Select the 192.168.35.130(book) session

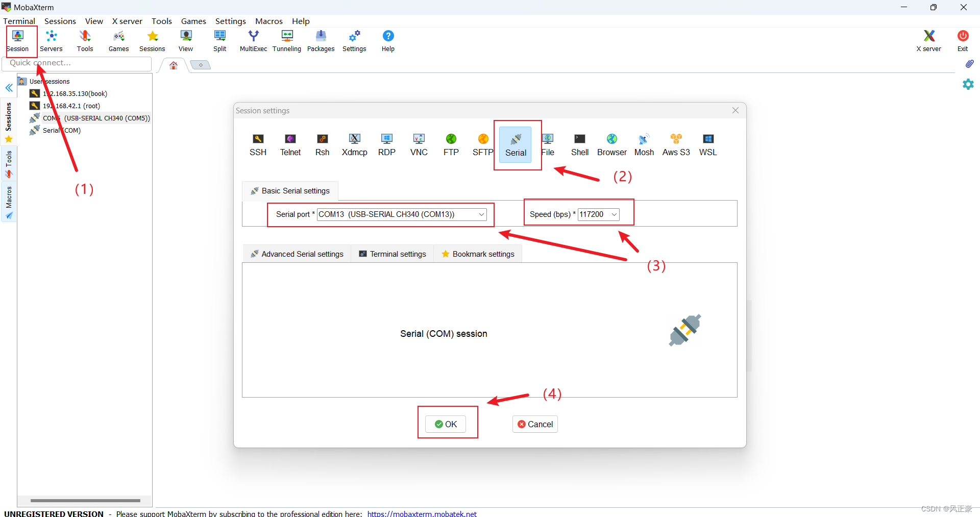pos(75,93)
